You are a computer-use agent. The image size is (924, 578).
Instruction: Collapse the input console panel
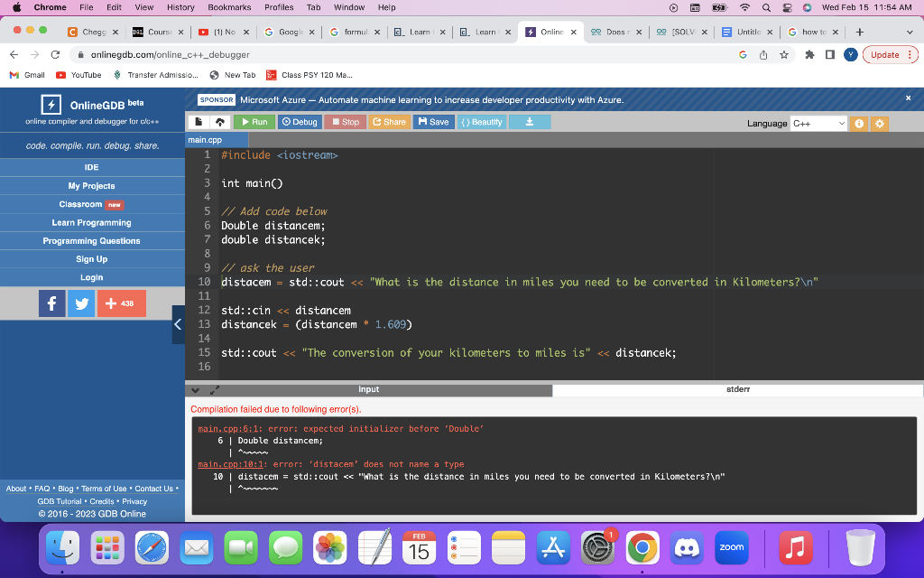click(x=195, y=390)
